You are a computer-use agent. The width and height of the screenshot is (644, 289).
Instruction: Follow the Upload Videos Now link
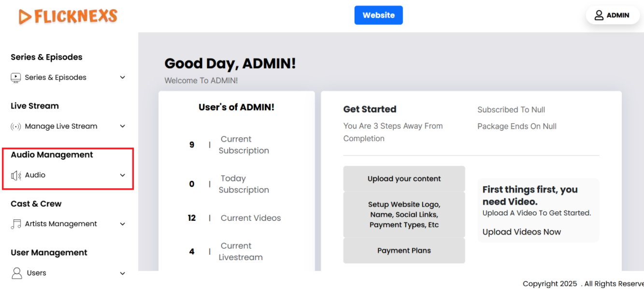click(521, 232)
